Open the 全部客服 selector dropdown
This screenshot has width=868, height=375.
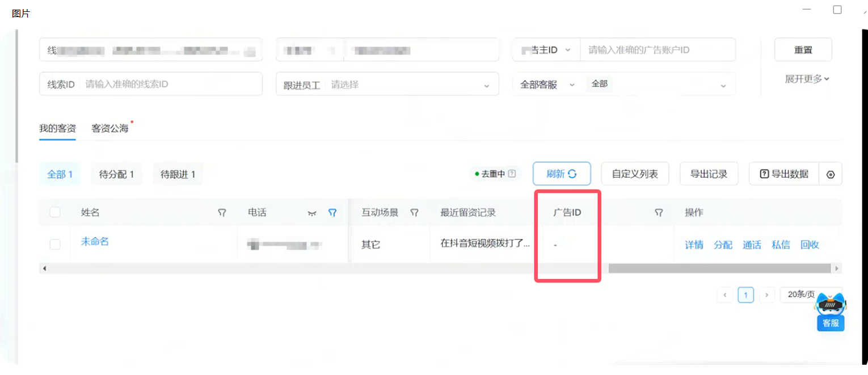[547, 85]
